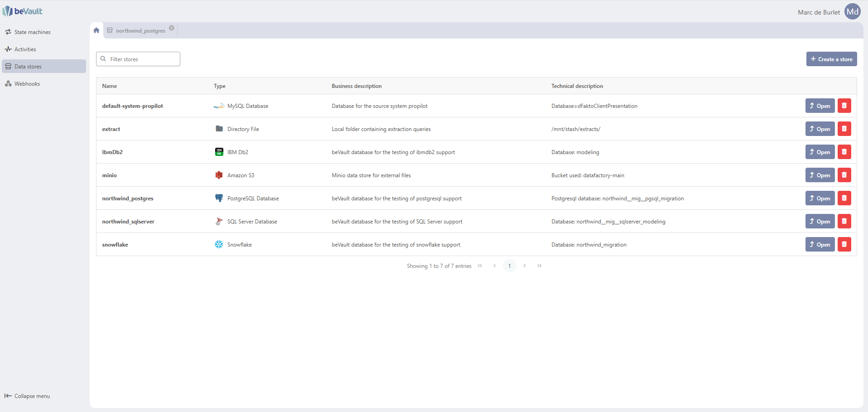The width and height of the screenshot is (868, 412).
Task: Select page 1 in pagination
Action: (510, 266)
